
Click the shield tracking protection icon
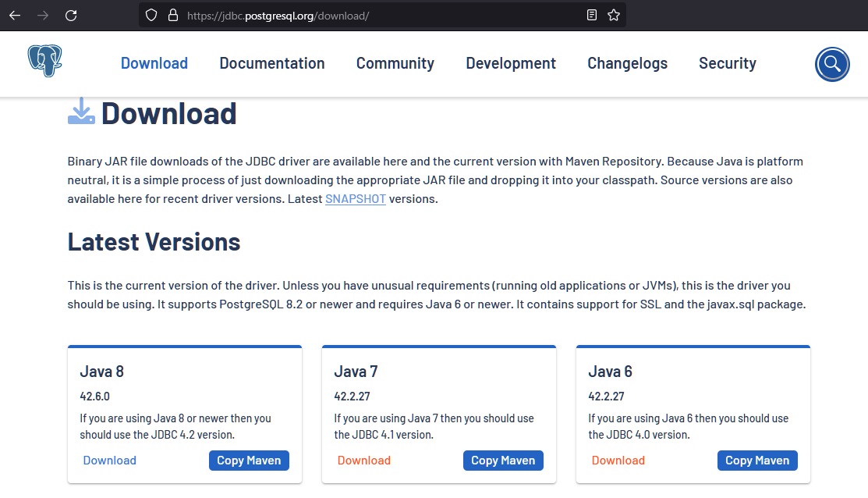point(152,15)
